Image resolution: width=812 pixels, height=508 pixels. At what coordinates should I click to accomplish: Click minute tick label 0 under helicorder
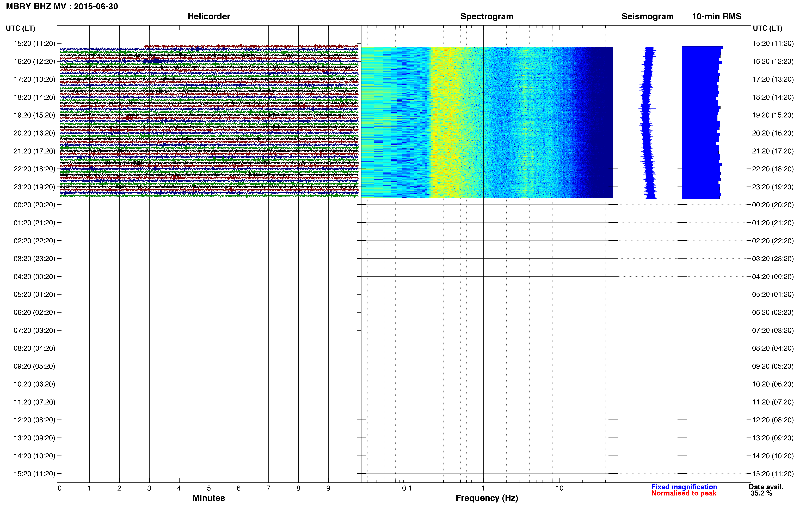coord(59,488)
